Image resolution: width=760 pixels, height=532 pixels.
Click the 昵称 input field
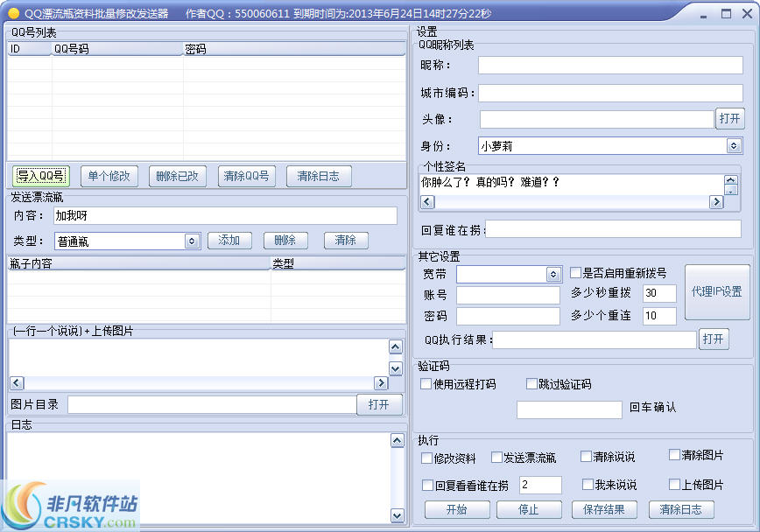(611, 65)
